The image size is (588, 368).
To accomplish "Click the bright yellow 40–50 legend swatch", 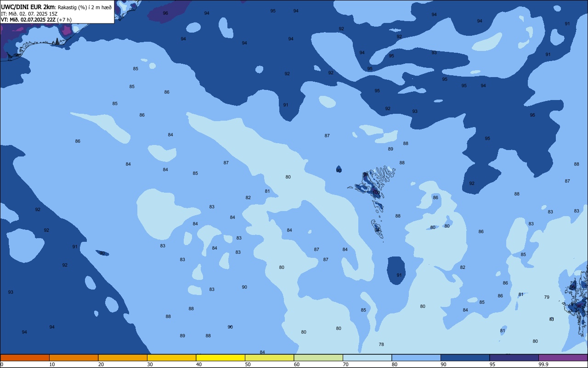I will (x=220, y=357).
